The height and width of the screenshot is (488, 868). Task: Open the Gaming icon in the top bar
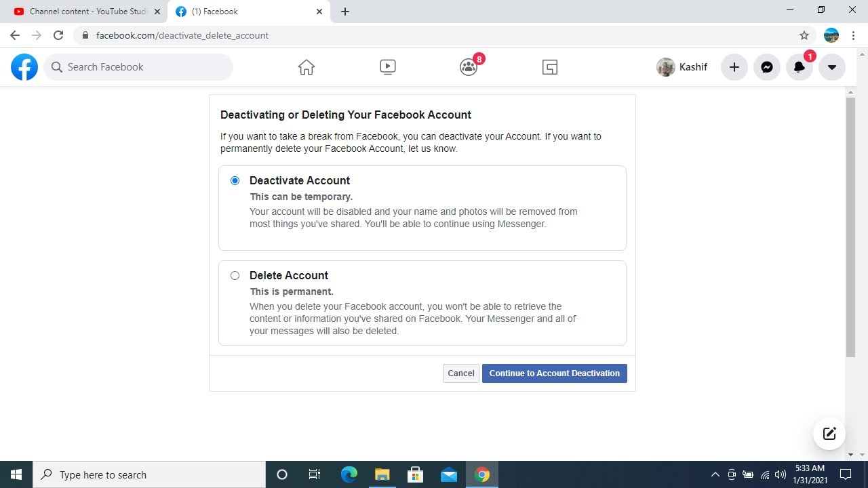tap(550, 67)
